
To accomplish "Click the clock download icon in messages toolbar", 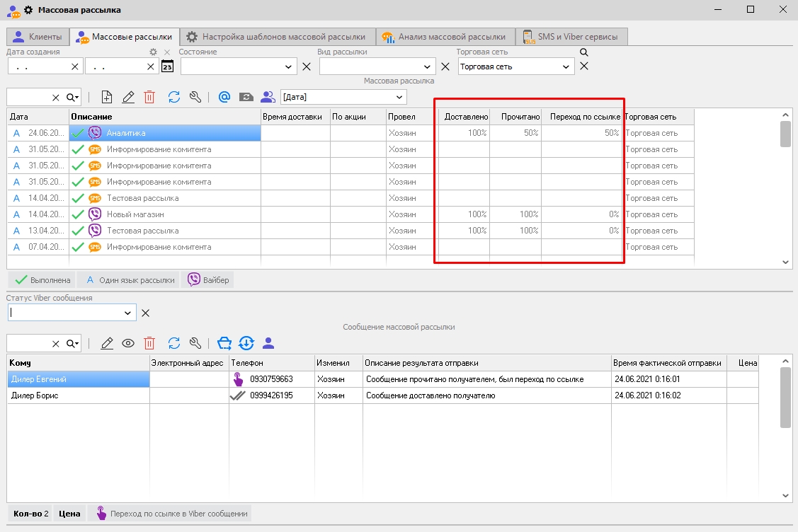I will tap(246, 343).
